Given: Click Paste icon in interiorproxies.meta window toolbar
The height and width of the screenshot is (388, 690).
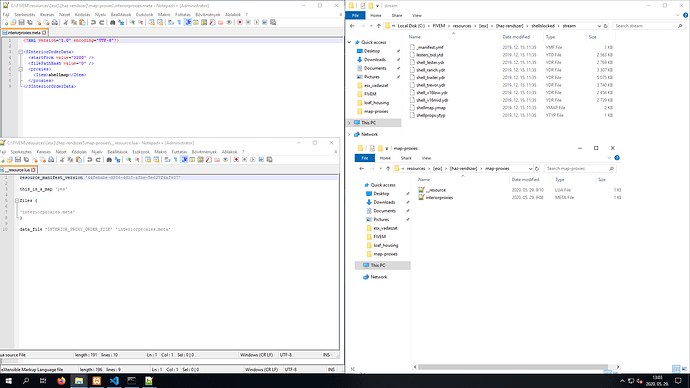Looking at the screenshot, I should (82, 22).
